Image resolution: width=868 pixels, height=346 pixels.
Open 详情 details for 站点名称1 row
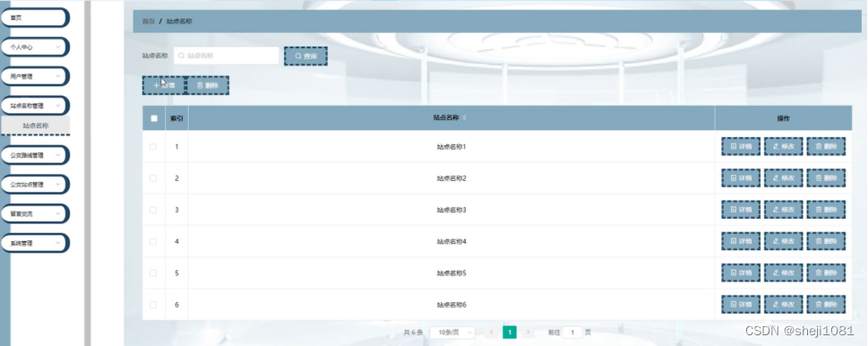(741, 146)
